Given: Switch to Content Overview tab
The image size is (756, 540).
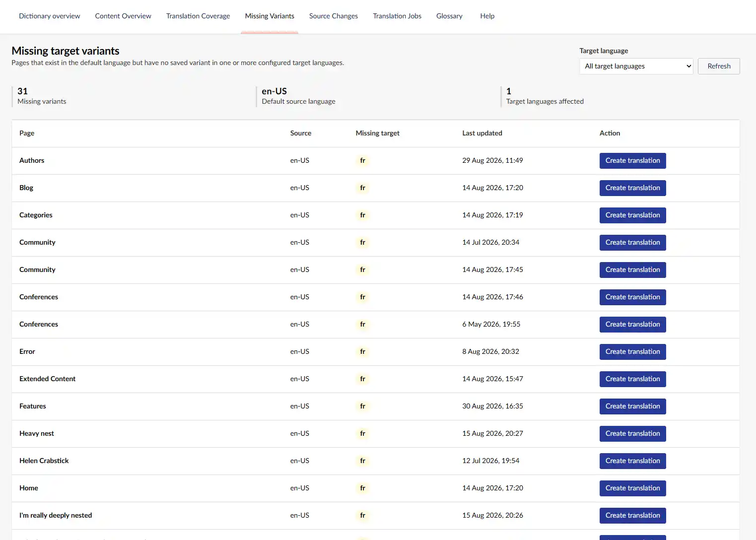Looking at the screenshot, I should pos(123,16).
